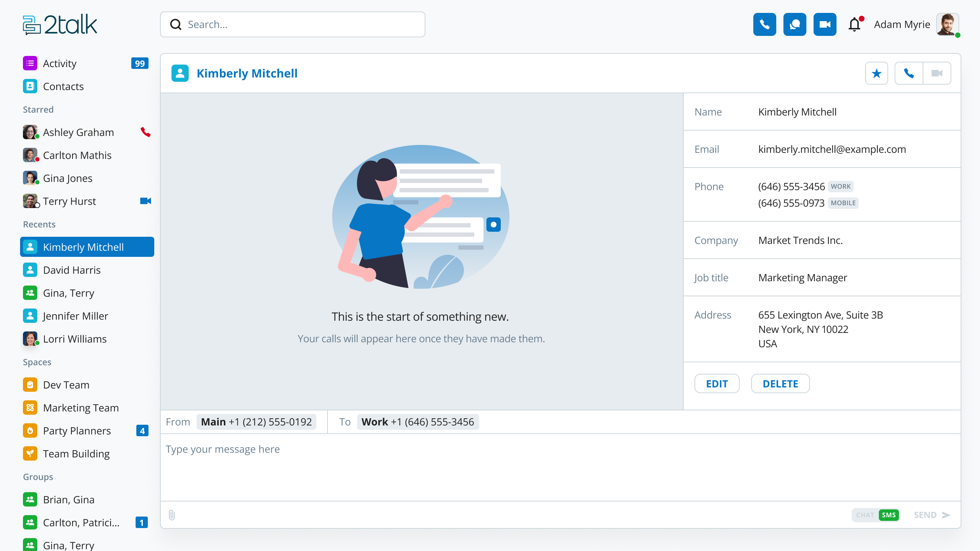The height and width of the screenshot is (551, 980).
Task: Open Jennifer Miller in Recents
Action: [x=87, y=316]
